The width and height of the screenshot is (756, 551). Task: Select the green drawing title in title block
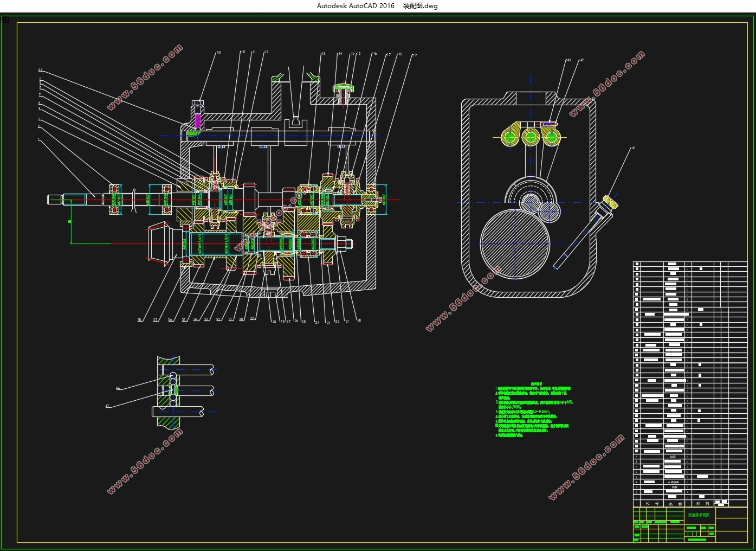(x=699, y=515)
